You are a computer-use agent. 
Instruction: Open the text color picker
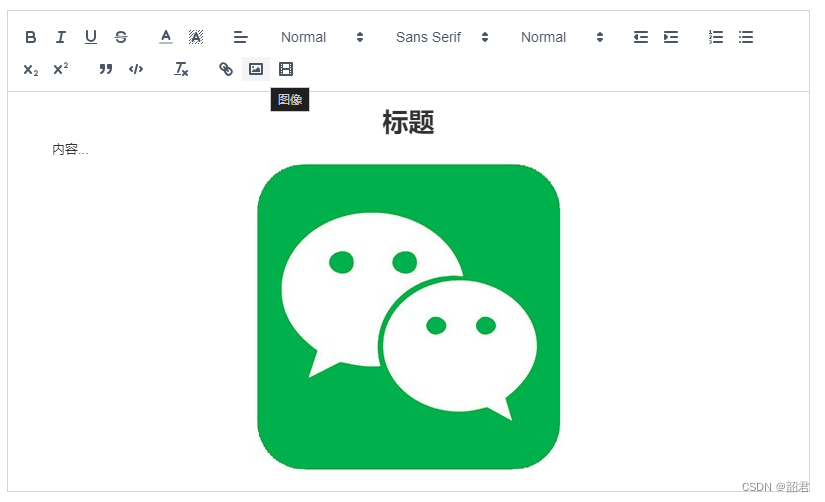click(x=166, y=37)
